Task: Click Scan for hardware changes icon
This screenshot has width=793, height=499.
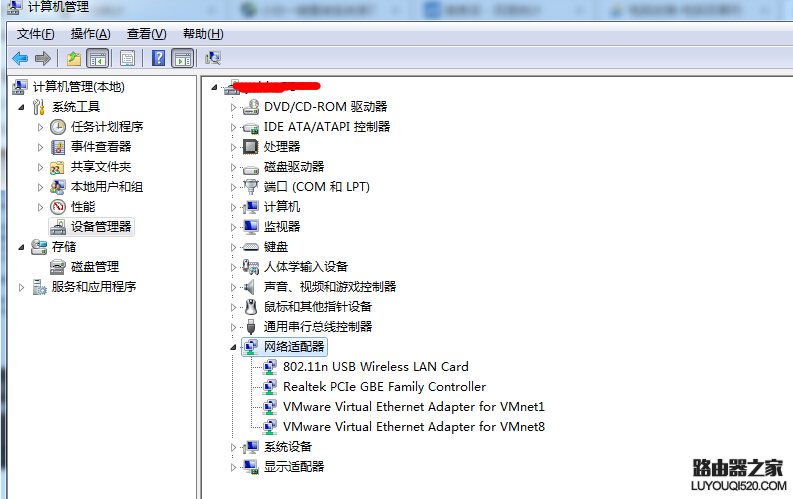Action: [213, 59]
